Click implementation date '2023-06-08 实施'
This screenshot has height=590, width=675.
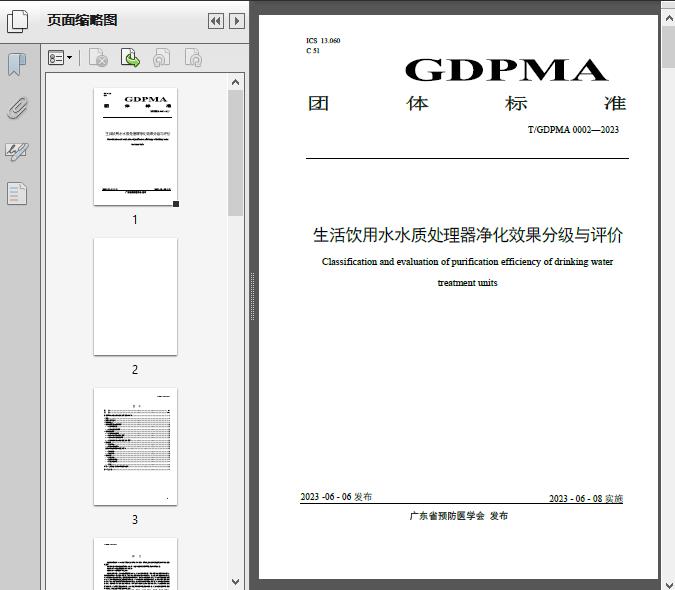586,498
